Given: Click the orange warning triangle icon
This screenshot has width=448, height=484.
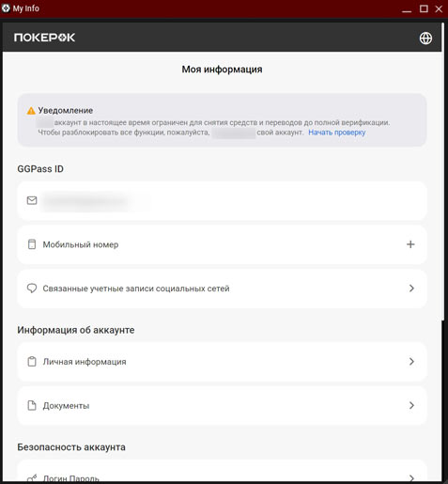Looking at the screenshot, I should (x=31, y=111).
